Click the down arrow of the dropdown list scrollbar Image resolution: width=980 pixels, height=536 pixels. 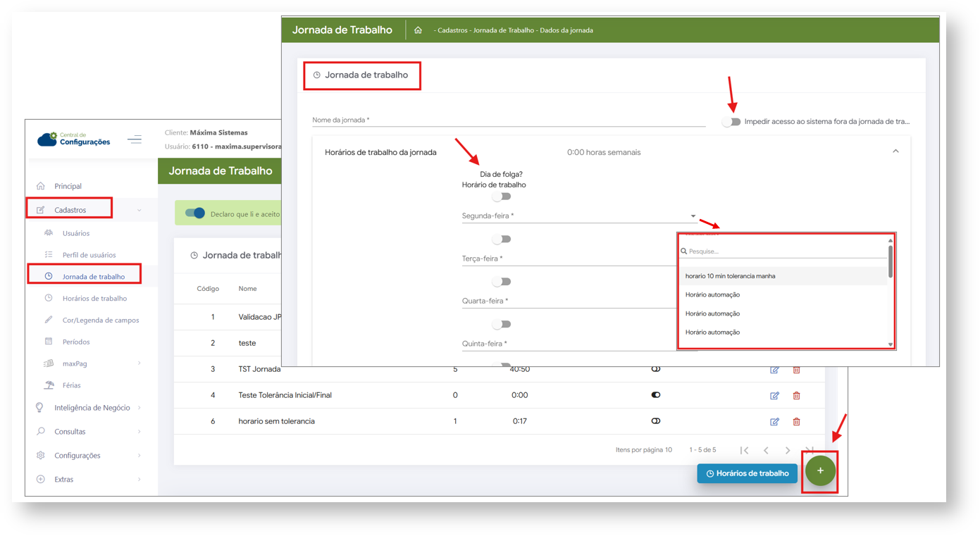(891, 344)
